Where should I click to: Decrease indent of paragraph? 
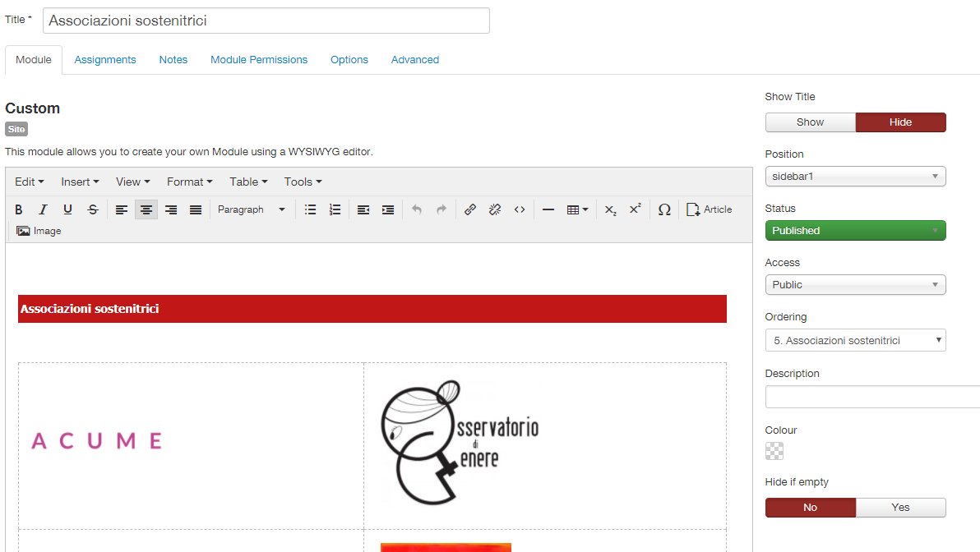click(363, 209)
